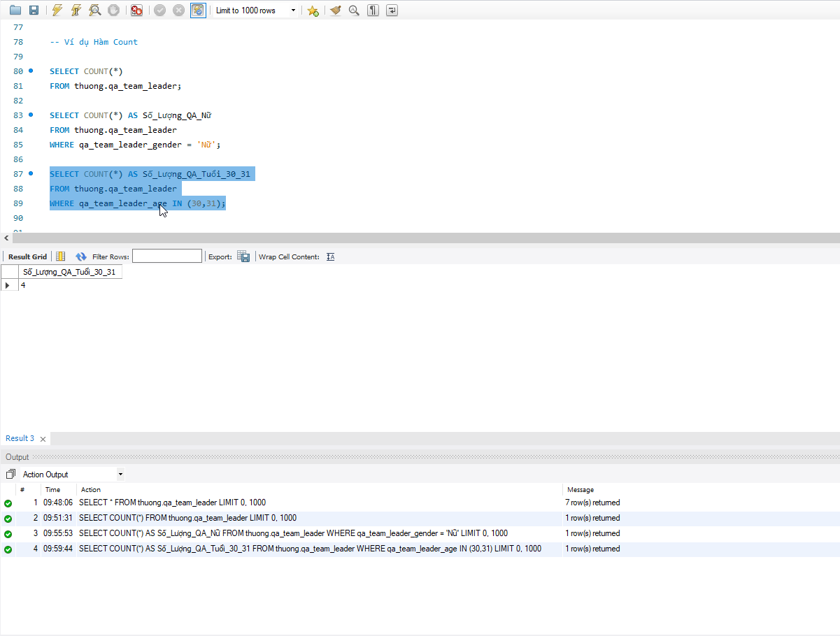Toggle invisible characters display
This screenshot has height=636, width=840.
[373, 10]
